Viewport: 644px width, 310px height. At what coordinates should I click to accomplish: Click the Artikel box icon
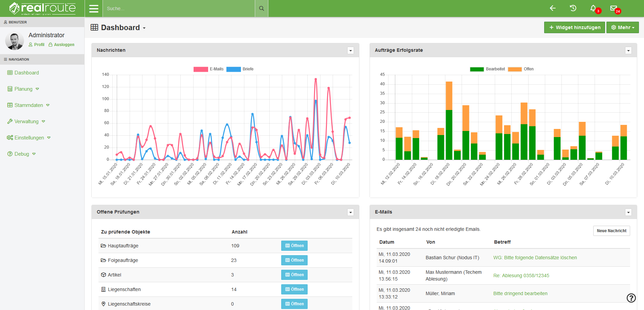pyautogui.click(x=104, y=275)
